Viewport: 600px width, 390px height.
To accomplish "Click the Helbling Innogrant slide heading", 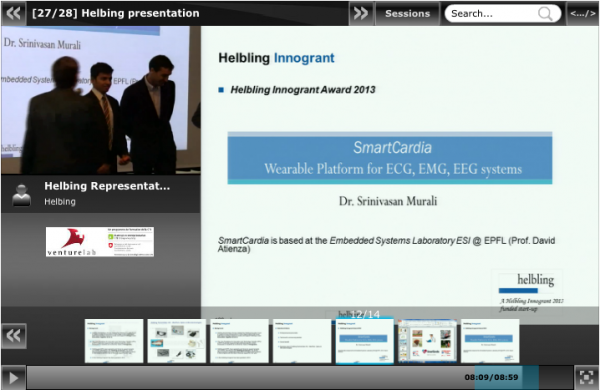I will (276, 58).
